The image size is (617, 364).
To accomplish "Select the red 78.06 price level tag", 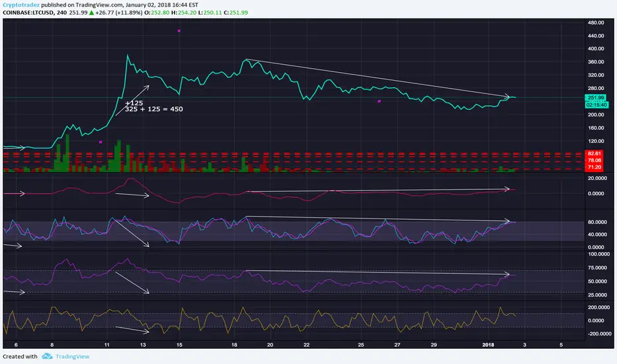I will [594, 160].
